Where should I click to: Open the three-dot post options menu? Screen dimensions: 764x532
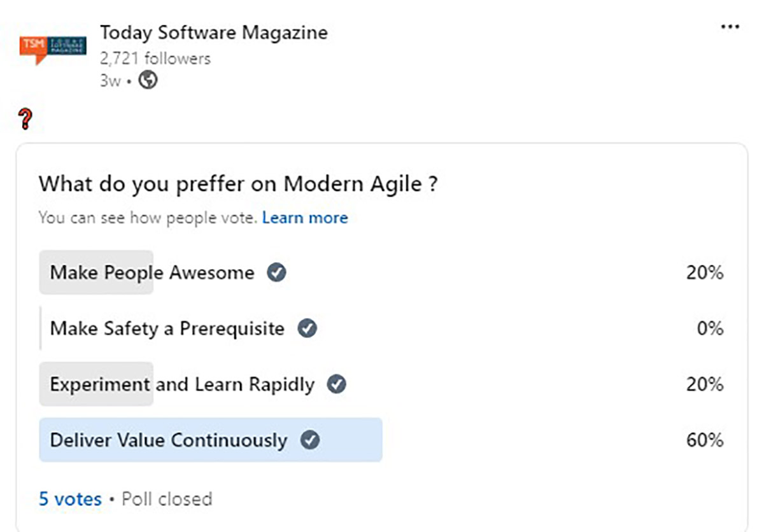[730, 27]
